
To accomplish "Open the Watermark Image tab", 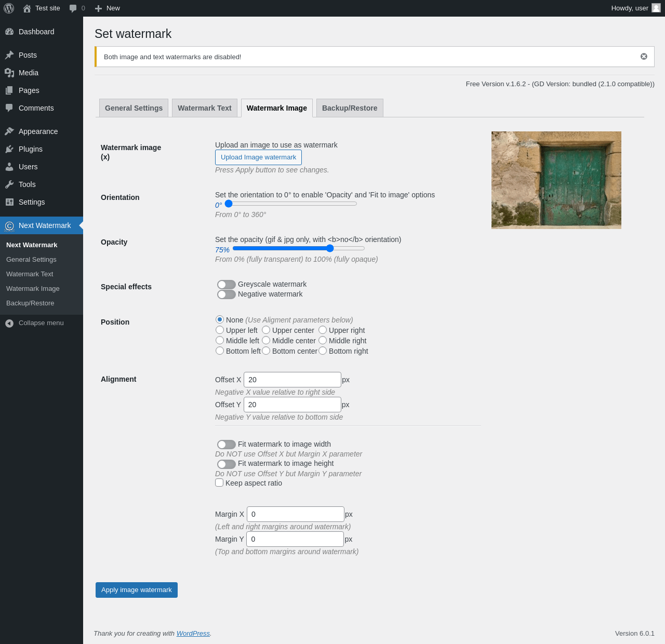I will click(x=277, y=108).
